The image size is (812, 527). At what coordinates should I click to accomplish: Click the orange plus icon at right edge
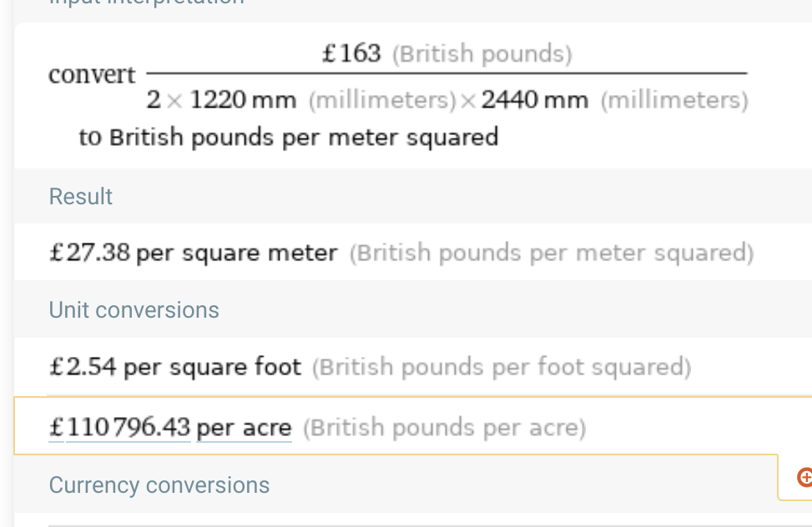click(804, 477)
